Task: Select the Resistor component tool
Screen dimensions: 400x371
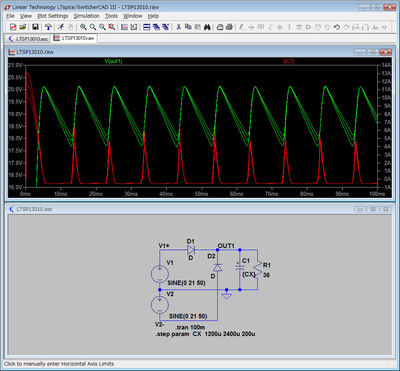Action: [x=270, y=27]
